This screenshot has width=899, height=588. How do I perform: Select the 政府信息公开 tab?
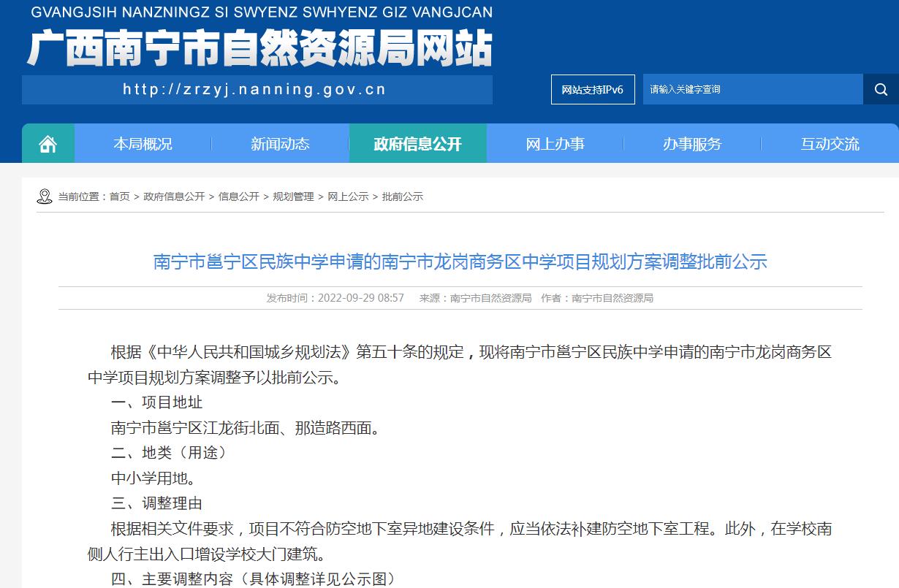(417, 144)
